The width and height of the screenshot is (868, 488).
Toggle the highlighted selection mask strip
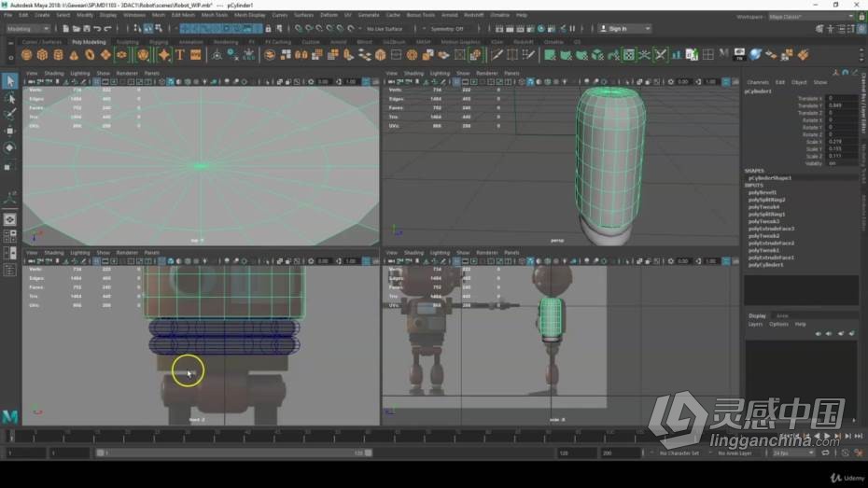tap(220, 29)
